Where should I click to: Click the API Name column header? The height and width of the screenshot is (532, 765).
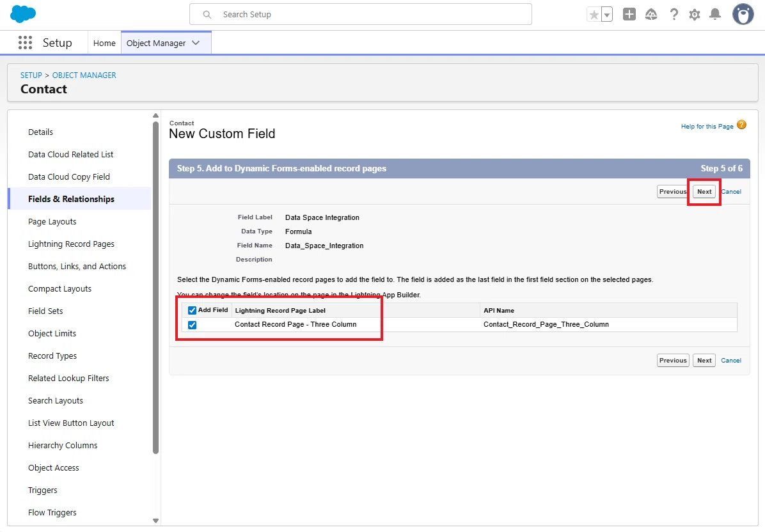pos(499,311)
